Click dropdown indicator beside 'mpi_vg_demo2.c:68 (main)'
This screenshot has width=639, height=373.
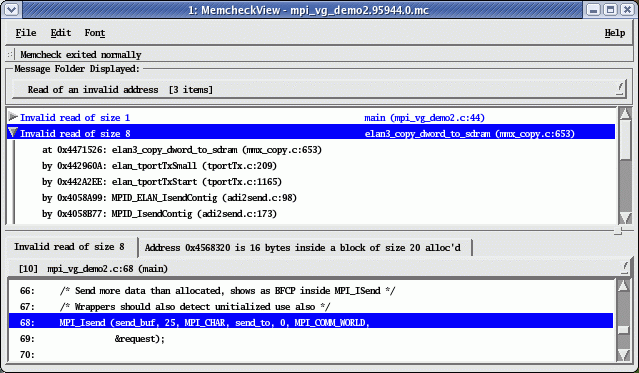pyautogui.click(x=625, y=267)
